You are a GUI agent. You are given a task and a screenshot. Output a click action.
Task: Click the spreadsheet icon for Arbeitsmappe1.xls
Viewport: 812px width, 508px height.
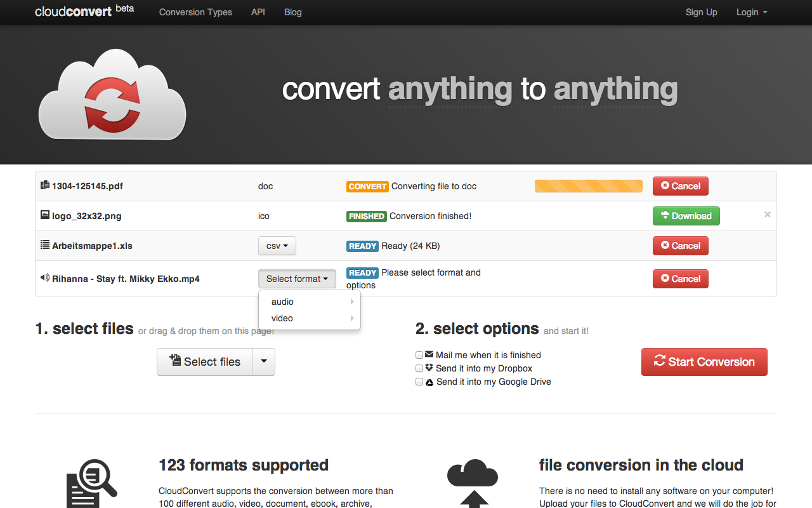click(44, 245)
